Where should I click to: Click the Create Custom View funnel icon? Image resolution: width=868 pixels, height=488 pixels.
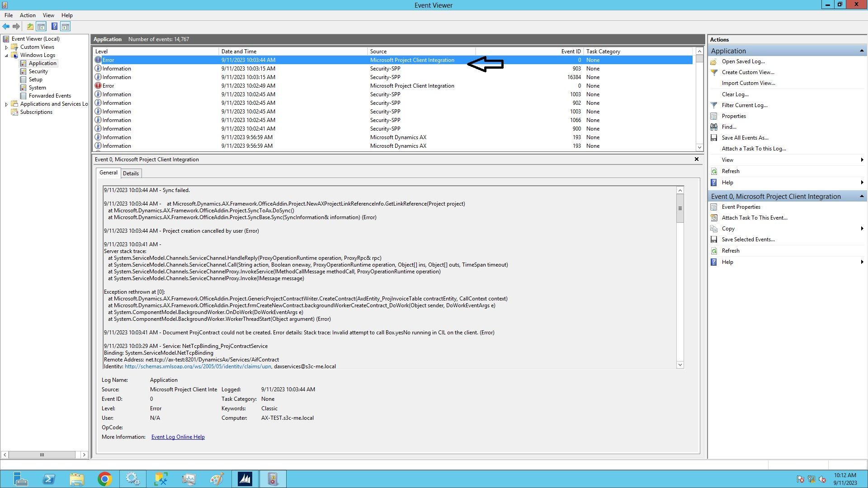pos(713,72)
